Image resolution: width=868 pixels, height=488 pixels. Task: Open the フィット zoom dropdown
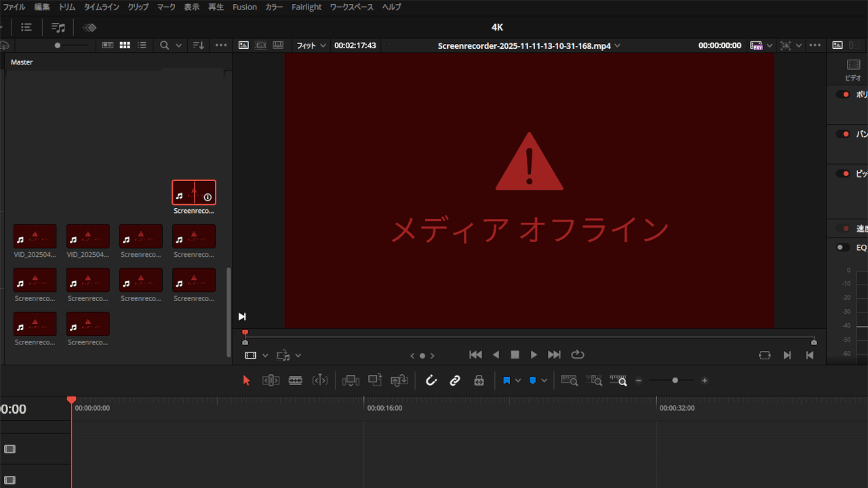(x=311, y=45)
